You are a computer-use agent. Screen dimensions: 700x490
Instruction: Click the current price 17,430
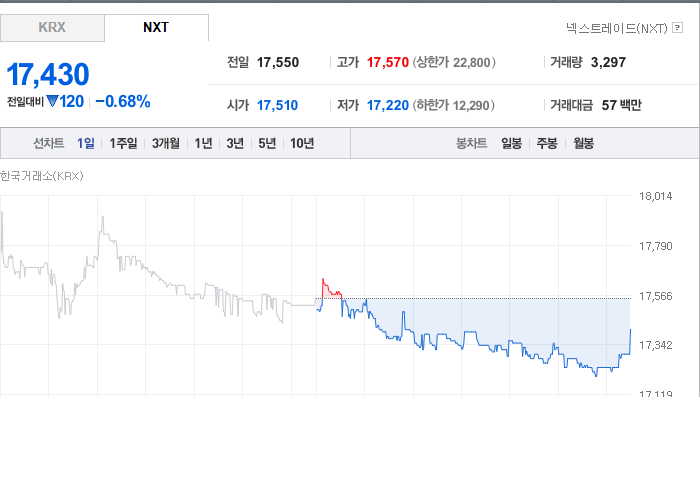[x=48, y=74]
